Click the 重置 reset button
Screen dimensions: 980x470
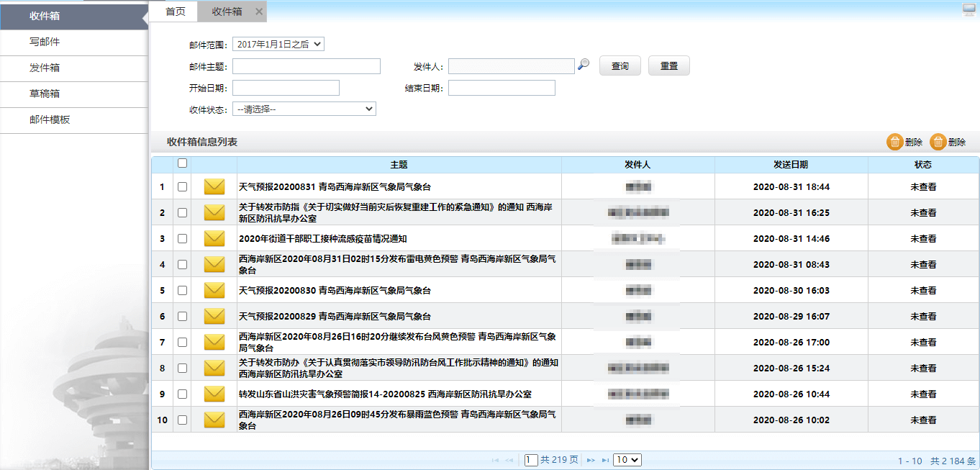[x=668, y=66]
